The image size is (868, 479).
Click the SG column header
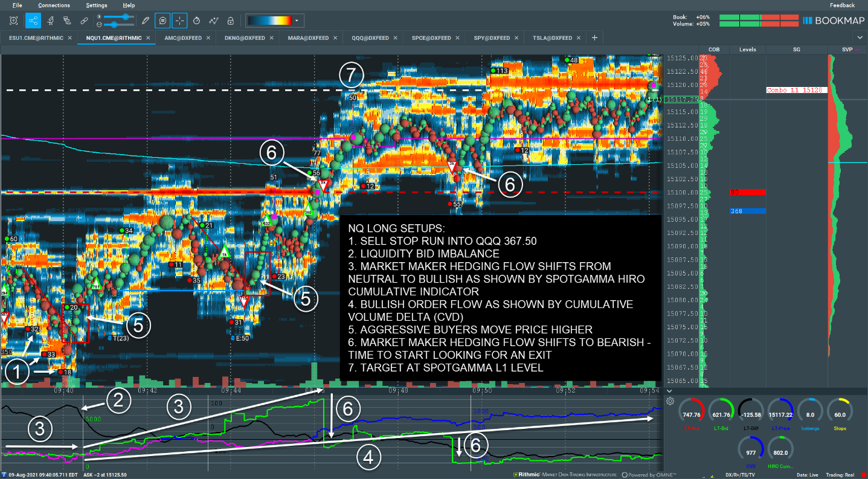point(796,50)
